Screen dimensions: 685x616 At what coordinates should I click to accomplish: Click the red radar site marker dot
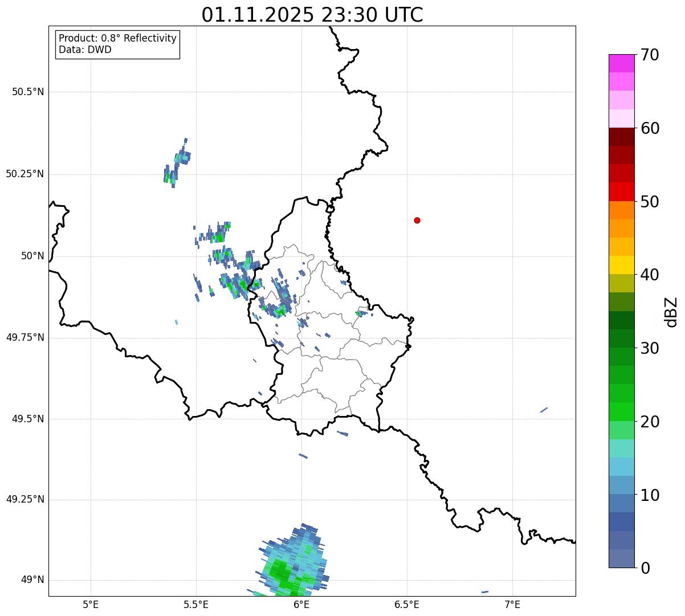coord(417,220)
